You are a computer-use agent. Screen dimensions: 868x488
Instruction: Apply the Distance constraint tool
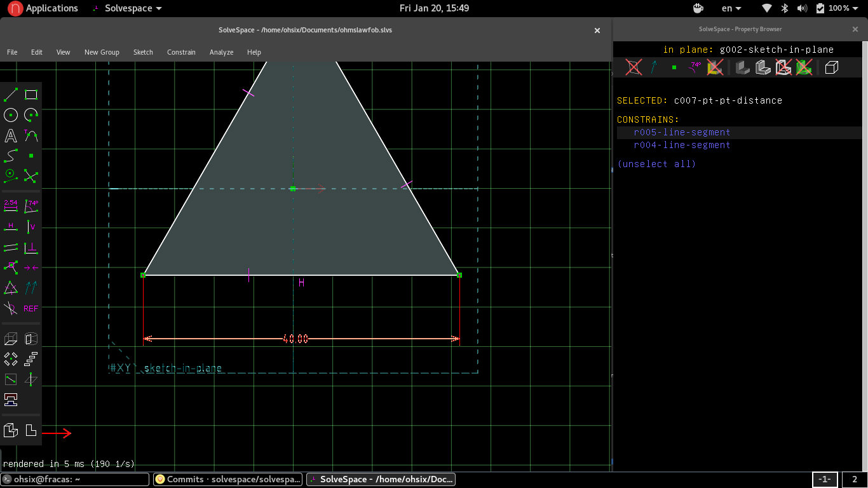10,205
